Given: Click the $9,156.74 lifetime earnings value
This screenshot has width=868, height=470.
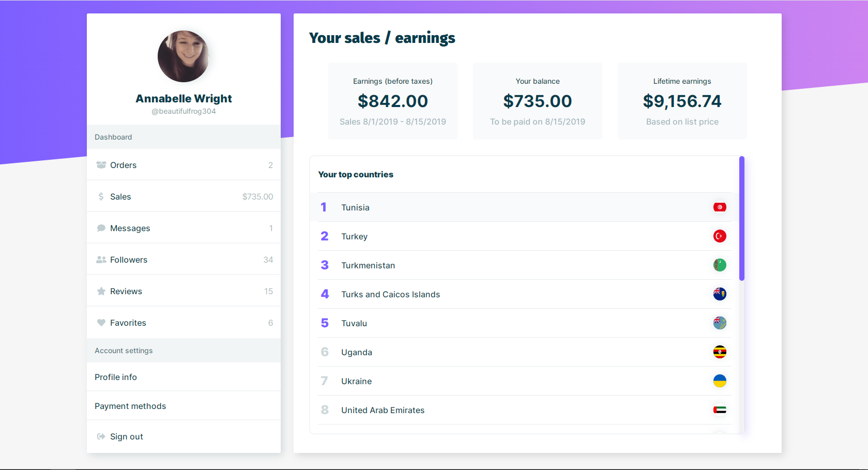Looking at the screenshot, I should click(682, 101).
